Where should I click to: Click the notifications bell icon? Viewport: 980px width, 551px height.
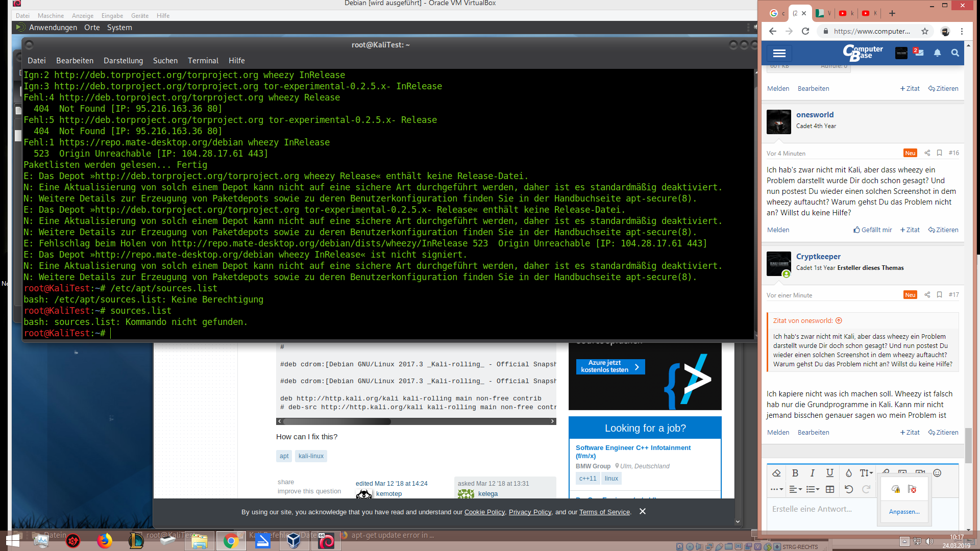pos(937,53)
